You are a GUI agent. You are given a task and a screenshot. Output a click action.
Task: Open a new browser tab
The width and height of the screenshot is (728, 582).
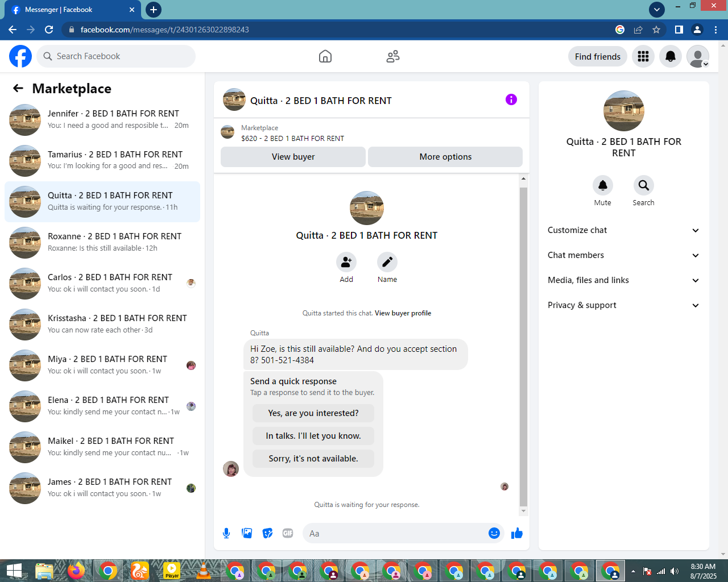tap(153, 10)
